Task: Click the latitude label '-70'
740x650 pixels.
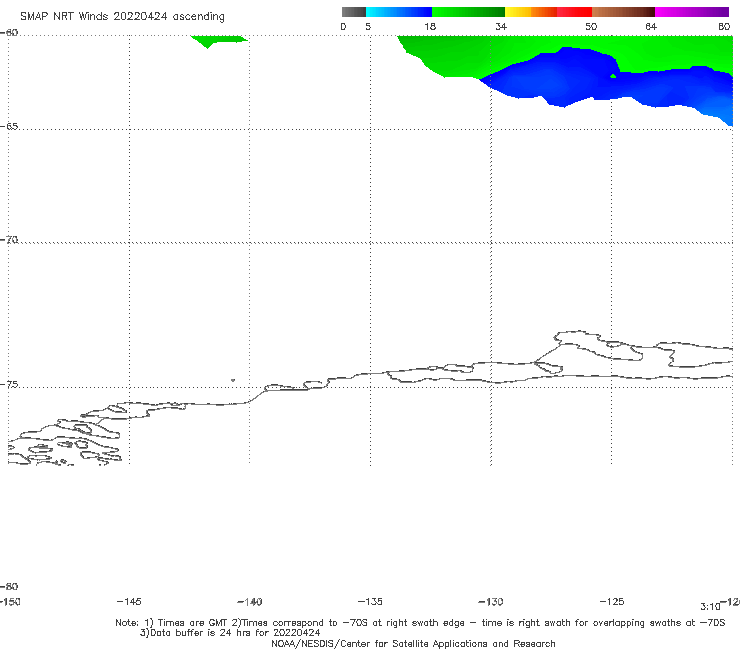Action: tap(9, 240)
